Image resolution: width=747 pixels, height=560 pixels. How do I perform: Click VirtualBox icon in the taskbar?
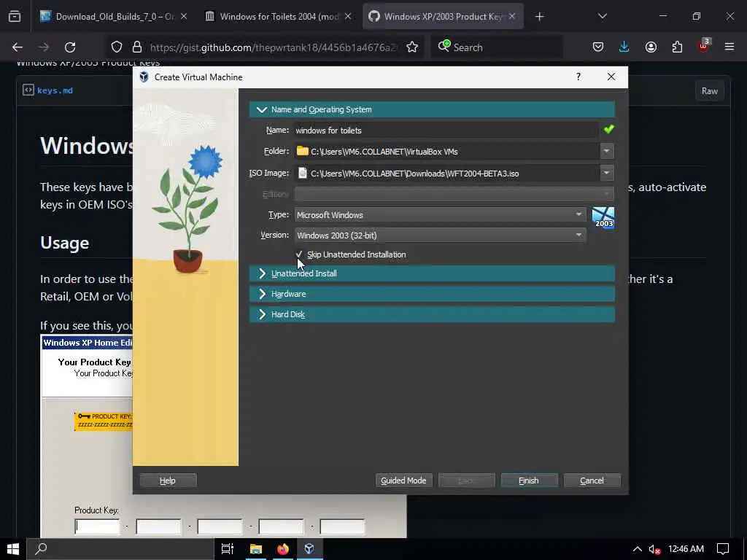click(x=309, y=549)
